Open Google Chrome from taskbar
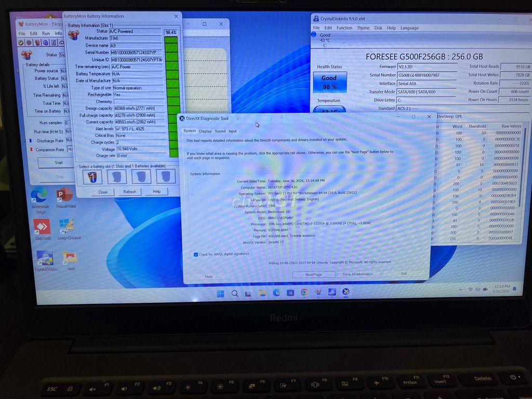Screen dimensions: 532x399 click(x=304, y=292)
